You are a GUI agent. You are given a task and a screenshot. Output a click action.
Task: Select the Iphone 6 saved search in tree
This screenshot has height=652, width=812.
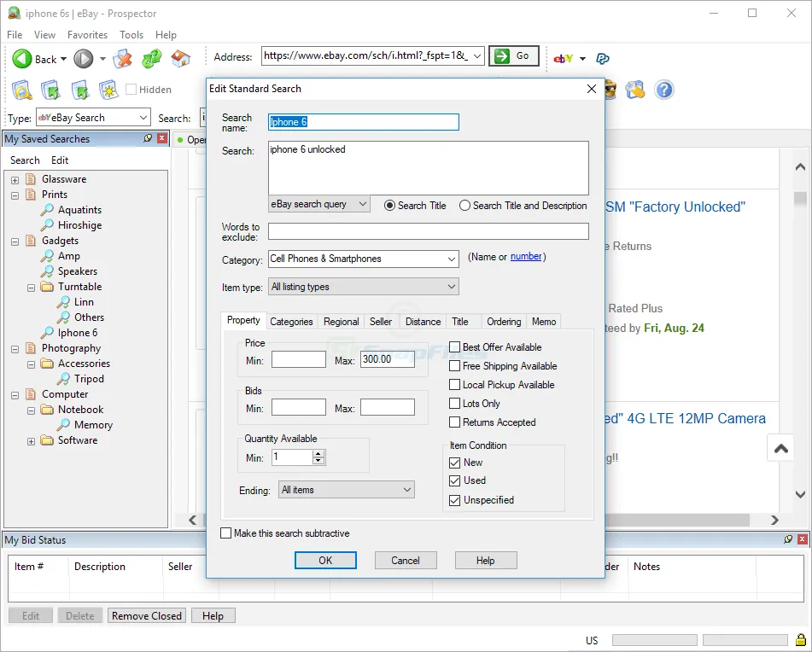point(77,333)
